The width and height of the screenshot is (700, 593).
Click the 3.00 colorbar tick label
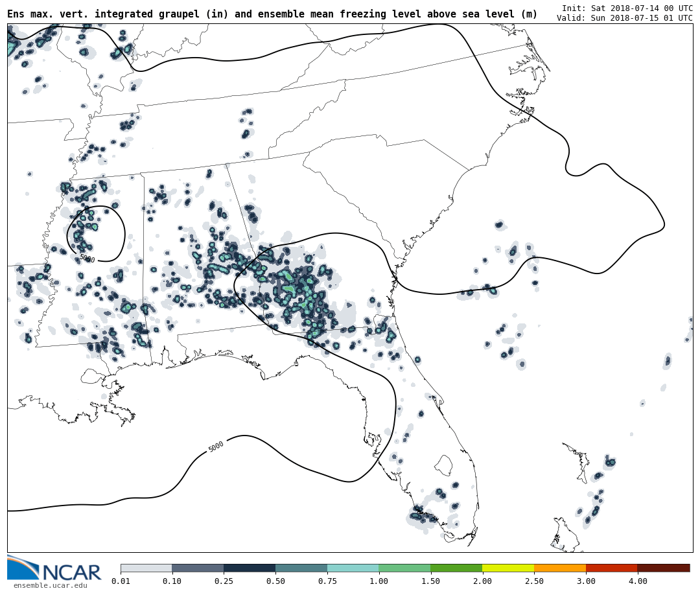(x=586, y=581)
